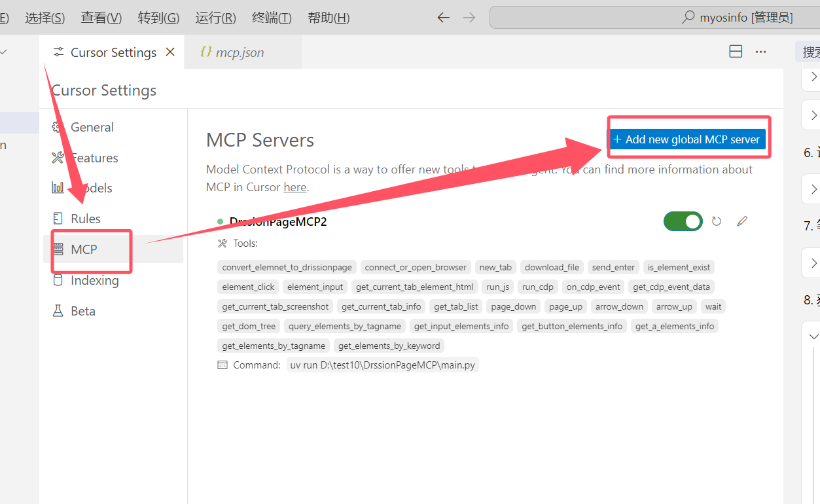This screenshot has width=820, height=504.
Task: Expand the chevron just below heading 7
Action: [813, 263]
